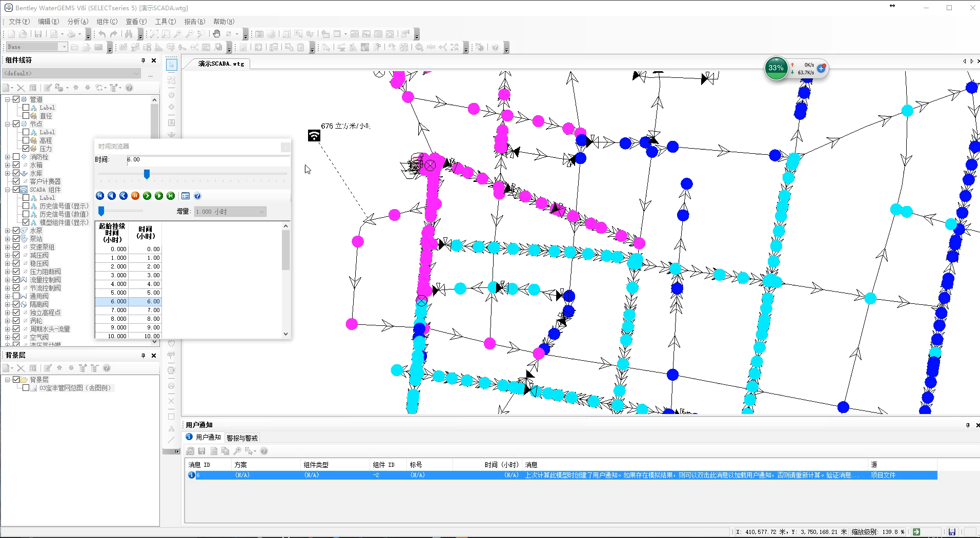Open the 工具(T) menu
This screenshot has width=980, height=538.
(x=165, y=22)
